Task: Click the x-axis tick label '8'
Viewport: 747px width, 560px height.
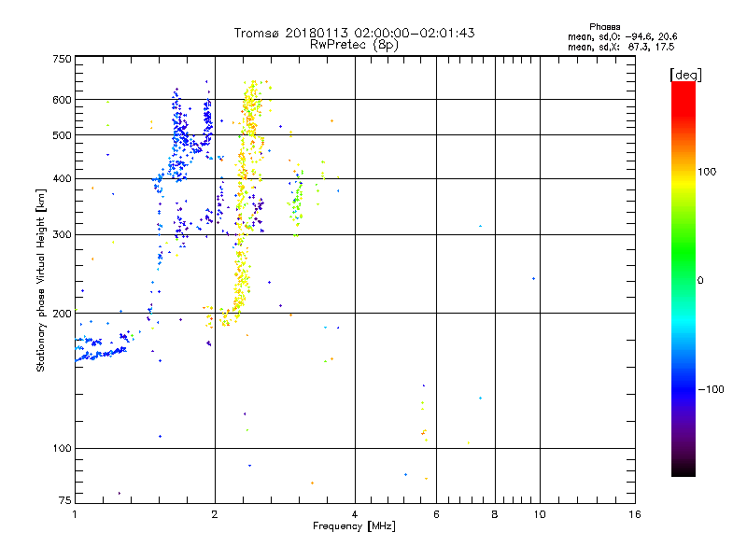Action: tap(495, 514)
